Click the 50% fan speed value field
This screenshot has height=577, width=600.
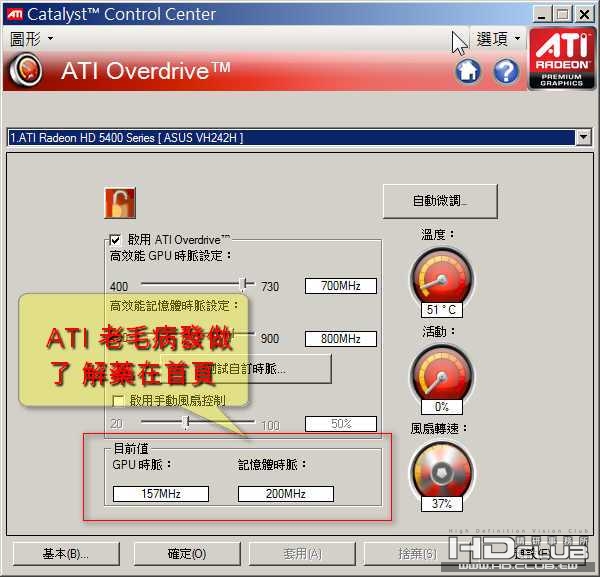(x=341, y=424)
